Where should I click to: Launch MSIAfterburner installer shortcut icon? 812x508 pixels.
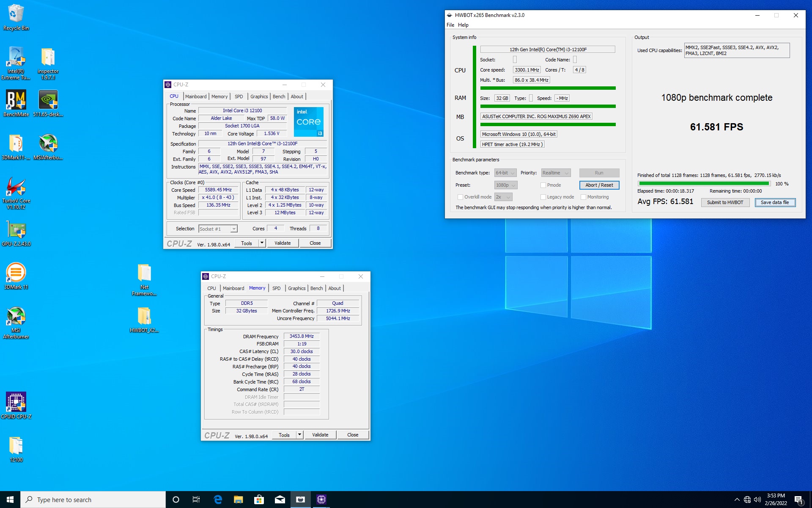(x=48, y=147)
